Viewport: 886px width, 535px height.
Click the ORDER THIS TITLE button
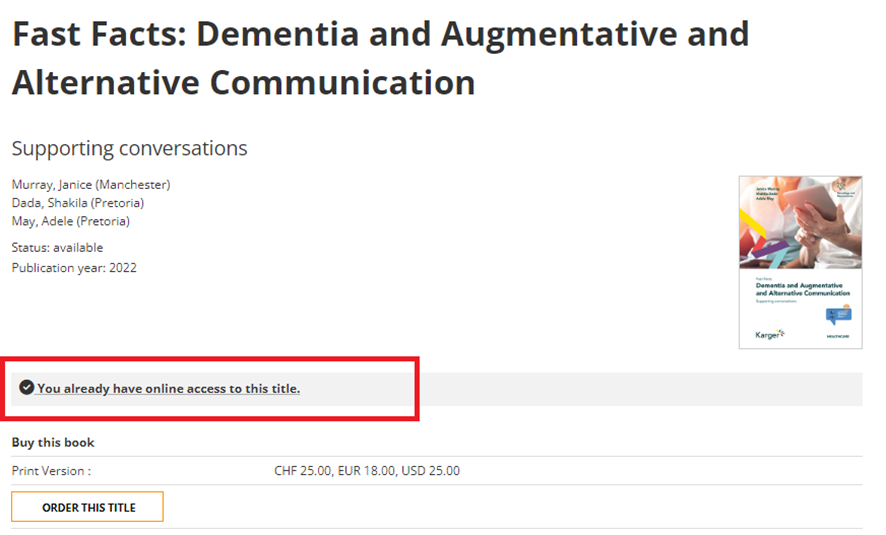pos(88,507)
